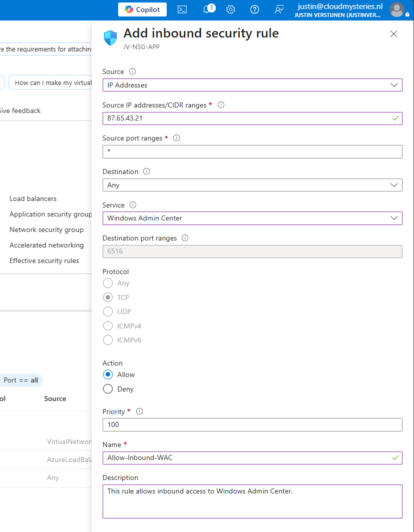The image size is (414, 532).
Task: Select the Any protocol radio button
Action: tap(108, 283)
